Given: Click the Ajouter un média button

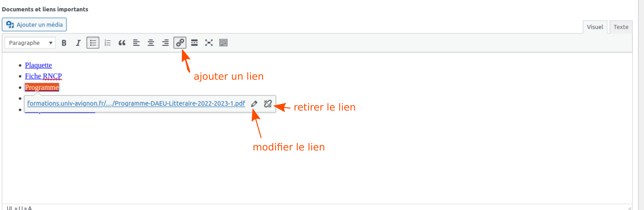Looking at the screenshot, I should [x=34, y=25].
